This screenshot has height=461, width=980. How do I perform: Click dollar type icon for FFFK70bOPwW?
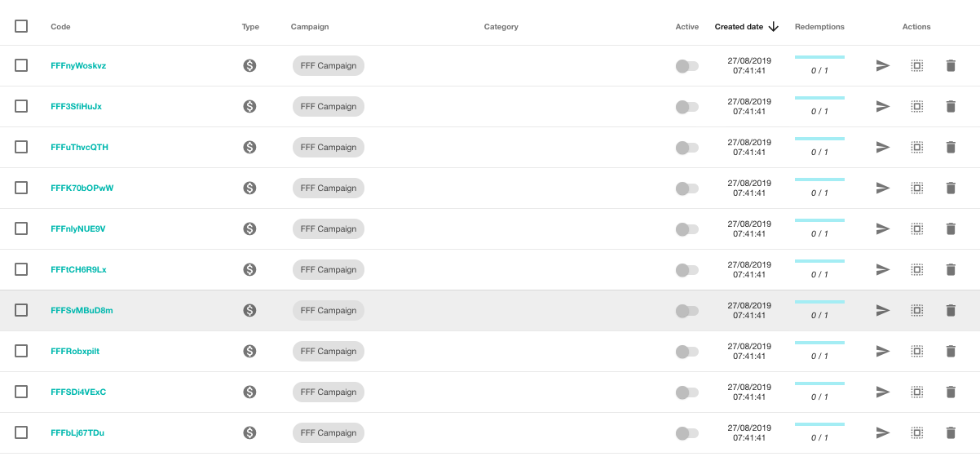coord(250,188)
